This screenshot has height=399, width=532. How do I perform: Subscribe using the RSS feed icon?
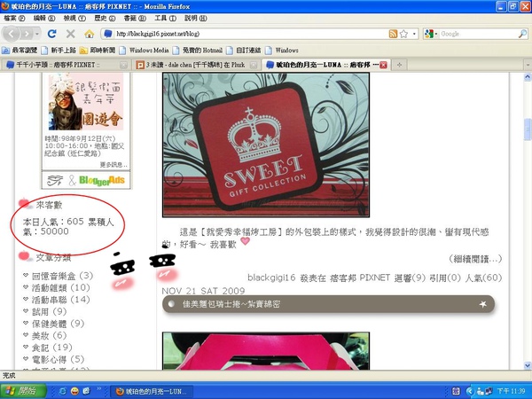393,34
